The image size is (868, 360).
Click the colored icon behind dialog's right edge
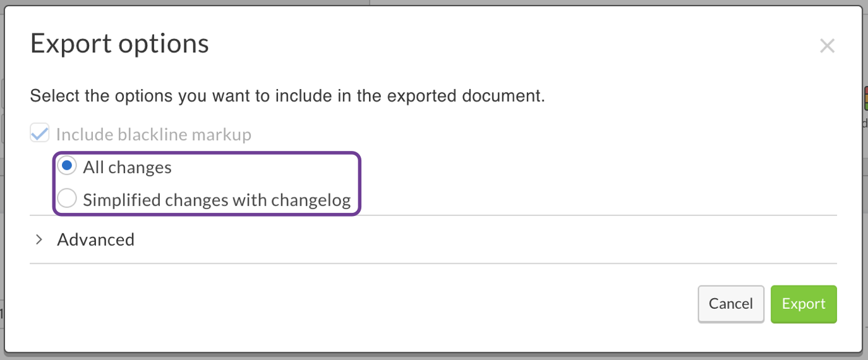(x=865, y=99)
